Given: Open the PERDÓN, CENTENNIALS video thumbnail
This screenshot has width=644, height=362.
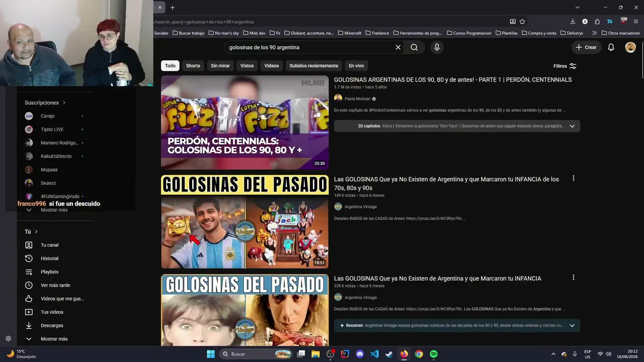Looking at the screenshot, I should pos(245,122).
